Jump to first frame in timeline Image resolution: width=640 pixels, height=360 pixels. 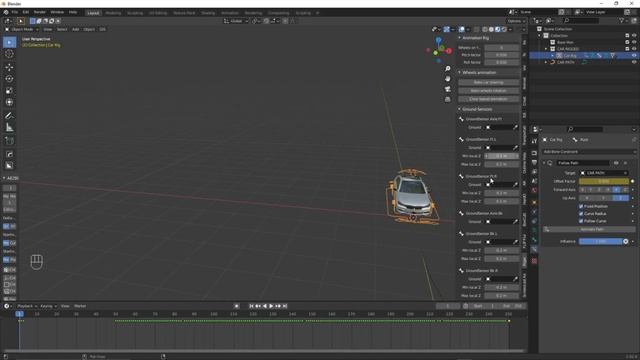point(251,306)
